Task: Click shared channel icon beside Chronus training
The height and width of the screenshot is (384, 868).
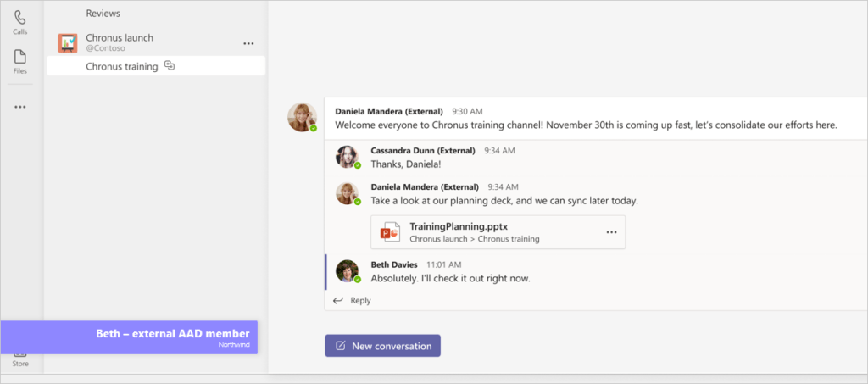Action: (170, 66)
